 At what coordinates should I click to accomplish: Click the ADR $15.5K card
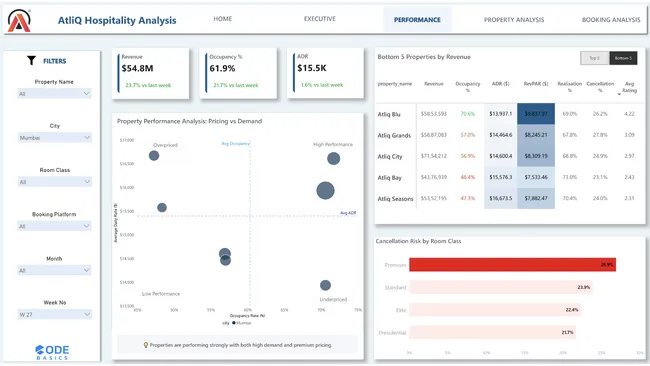(x=326, y=73)
